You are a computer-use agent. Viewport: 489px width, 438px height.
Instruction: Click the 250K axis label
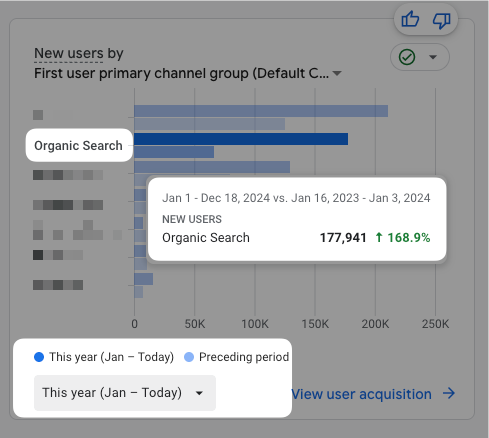435,324
